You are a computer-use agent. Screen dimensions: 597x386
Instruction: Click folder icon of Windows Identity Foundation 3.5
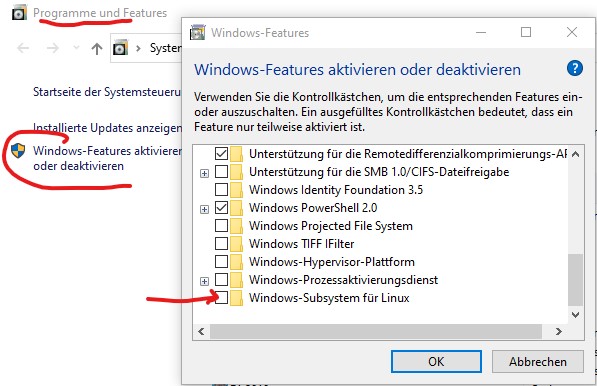tap(236, 190)
